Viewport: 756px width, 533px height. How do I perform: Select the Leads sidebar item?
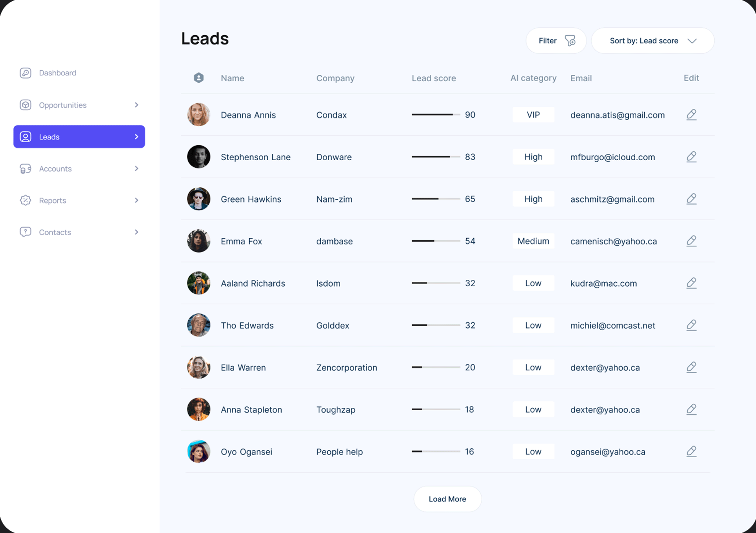79,137
